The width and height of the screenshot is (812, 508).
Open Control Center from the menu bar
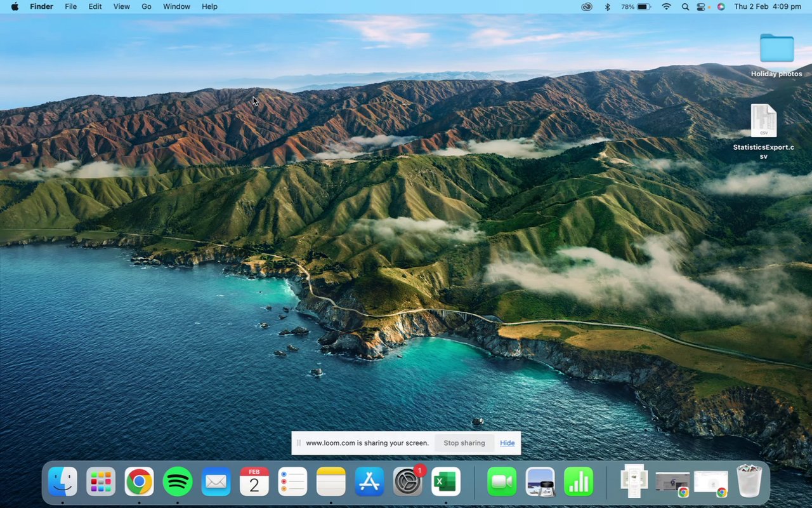pos(701,6)
